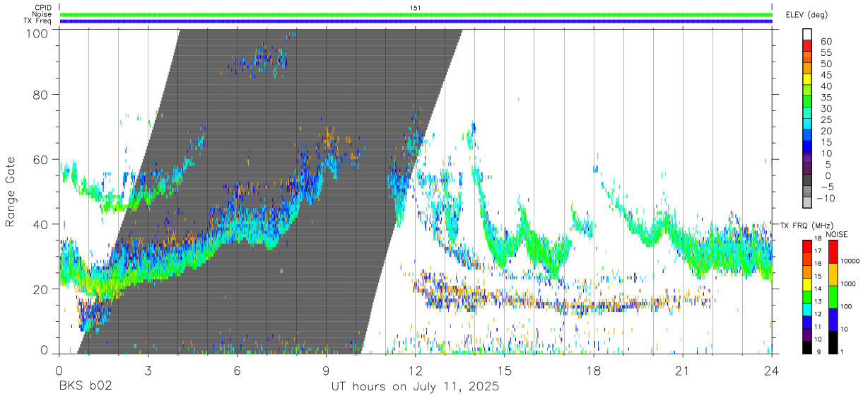Click the 45 label on ELEV scale
The height and width of the screenshot is (401, 868).
pos(826,75)
